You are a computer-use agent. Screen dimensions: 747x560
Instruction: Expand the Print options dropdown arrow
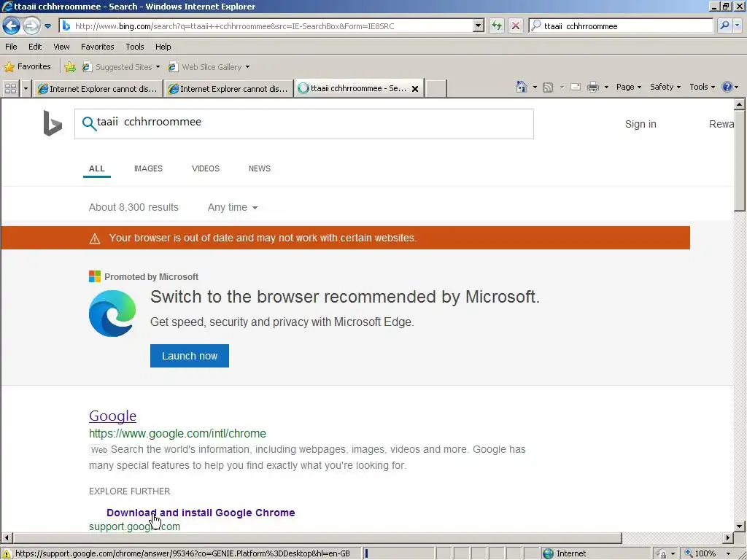coord(606,87)
